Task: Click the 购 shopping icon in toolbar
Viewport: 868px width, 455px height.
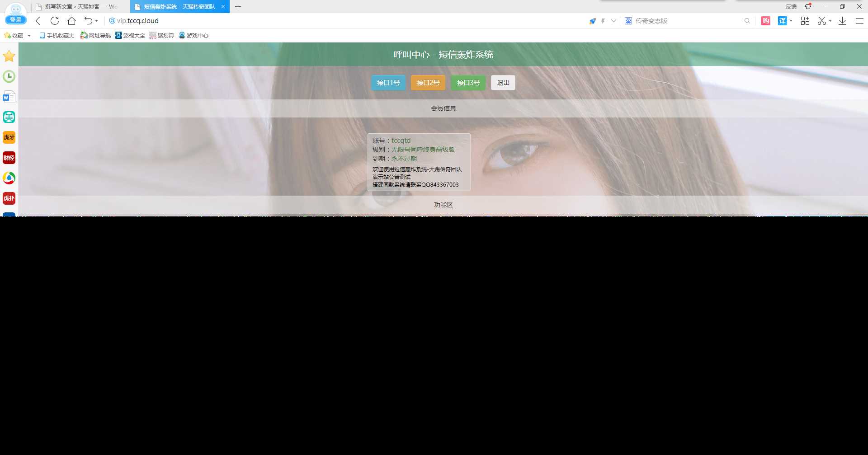Action: coord(765,21)
